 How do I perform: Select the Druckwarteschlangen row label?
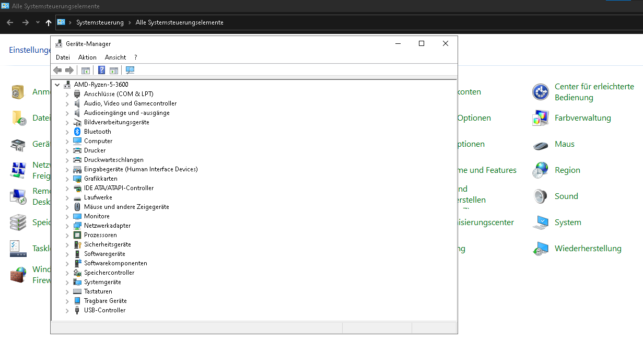tap(113, 160)
